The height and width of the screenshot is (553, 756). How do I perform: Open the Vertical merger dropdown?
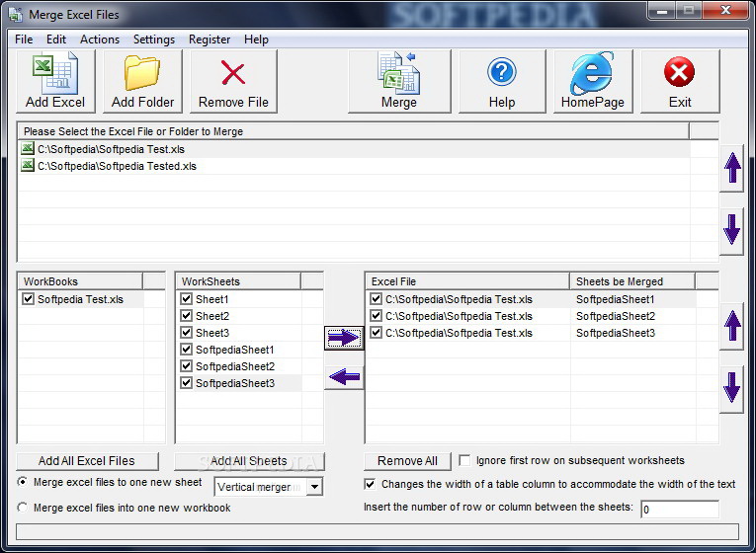[x=314, y=487]
